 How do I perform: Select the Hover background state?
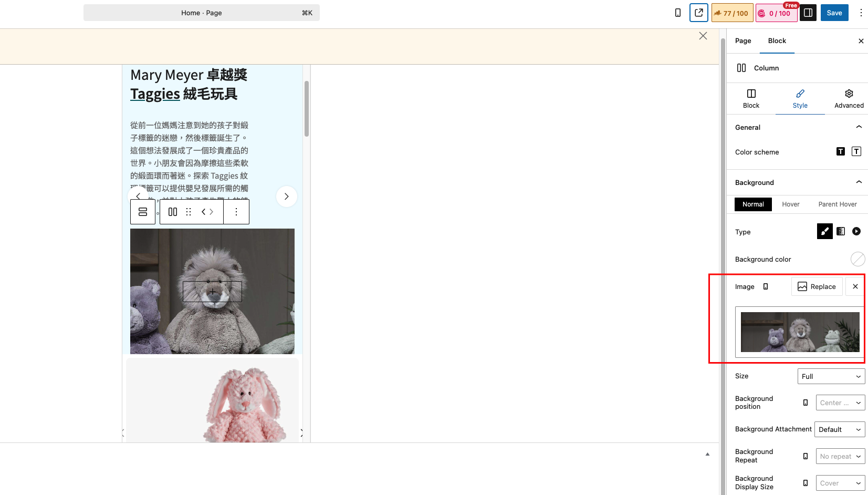click(x=791, y=204)
